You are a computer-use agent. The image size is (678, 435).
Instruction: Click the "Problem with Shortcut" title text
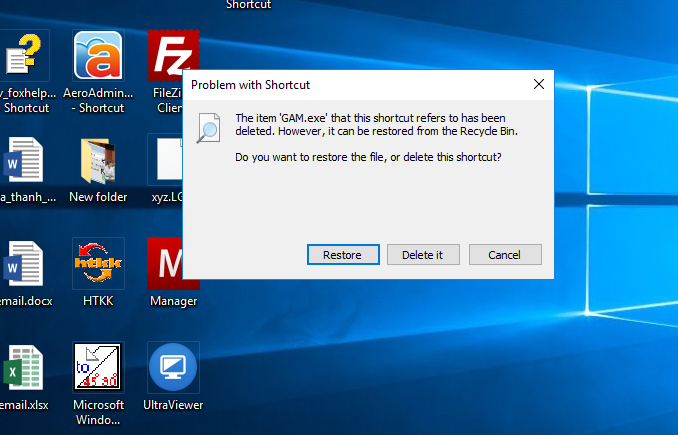pos(250,85)
